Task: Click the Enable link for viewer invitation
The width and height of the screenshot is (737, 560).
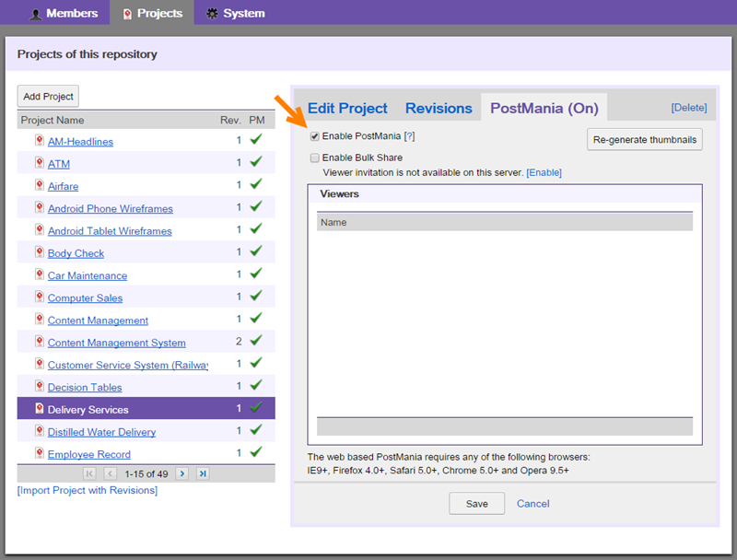Action: (x=544, y=172)
